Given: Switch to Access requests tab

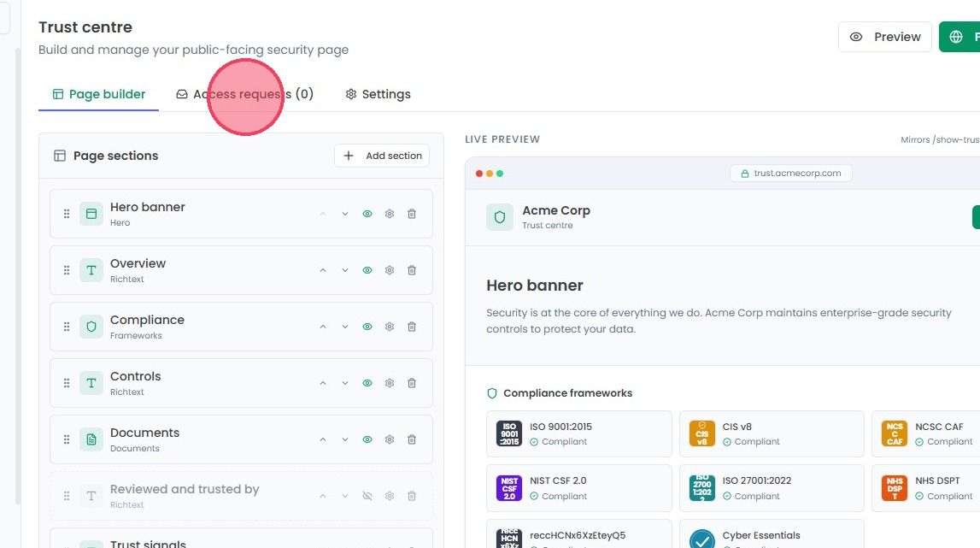Looking at the screenshot, I should 244,94.
